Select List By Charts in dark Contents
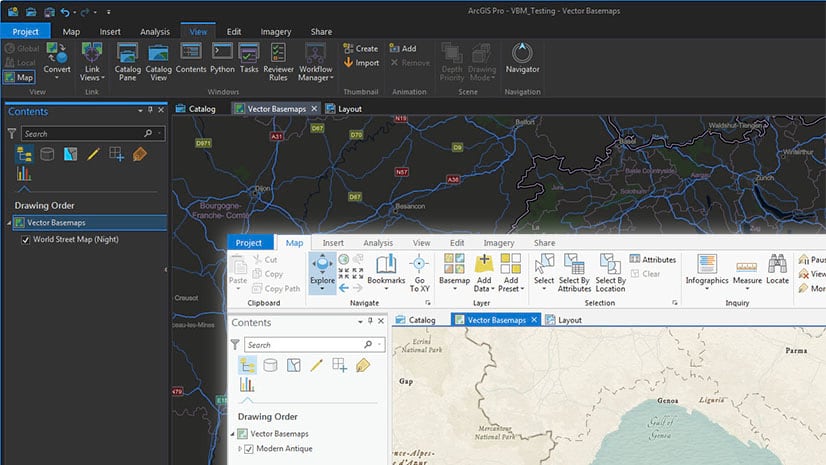Image resolution: width=826 pixels, height=465 pixels. tap(24, 173)
